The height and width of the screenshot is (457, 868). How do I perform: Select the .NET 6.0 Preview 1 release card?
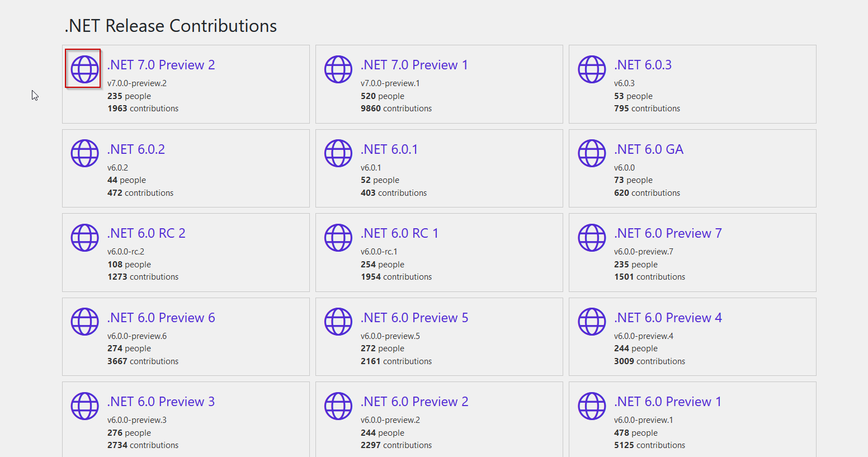tap(692, 420)
